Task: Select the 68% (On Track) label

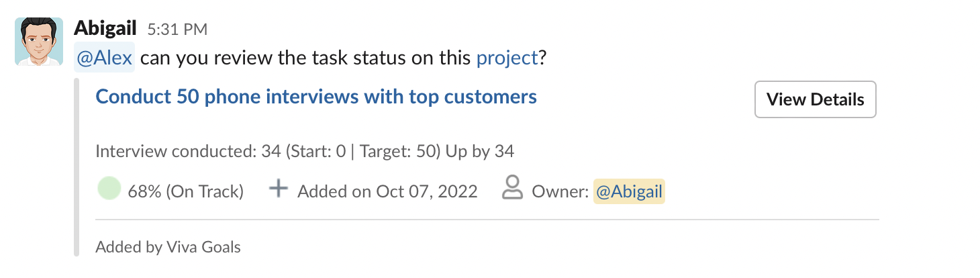Action: [x=185, y=191]
